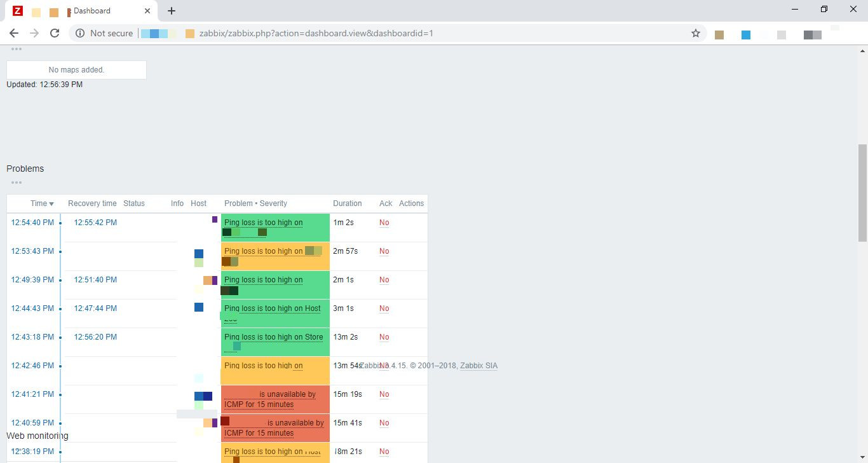This screenshot has width=868, height=463.
Task: Open the maps widget options menu
Action: coord(16,48)
